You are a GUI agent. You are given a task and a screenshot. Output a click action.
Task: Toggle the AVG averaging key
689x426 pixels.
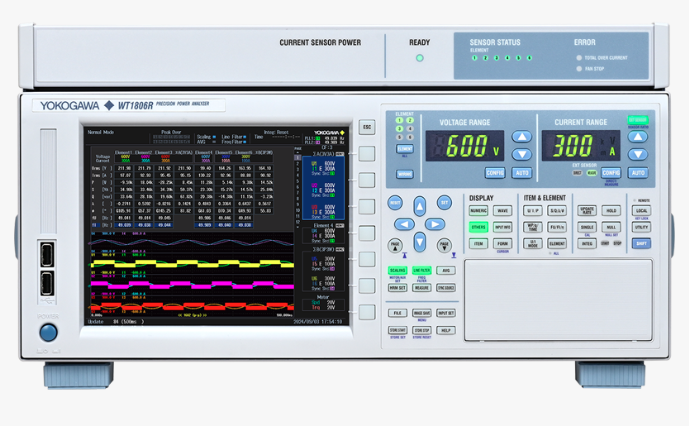tap(446, 270)
